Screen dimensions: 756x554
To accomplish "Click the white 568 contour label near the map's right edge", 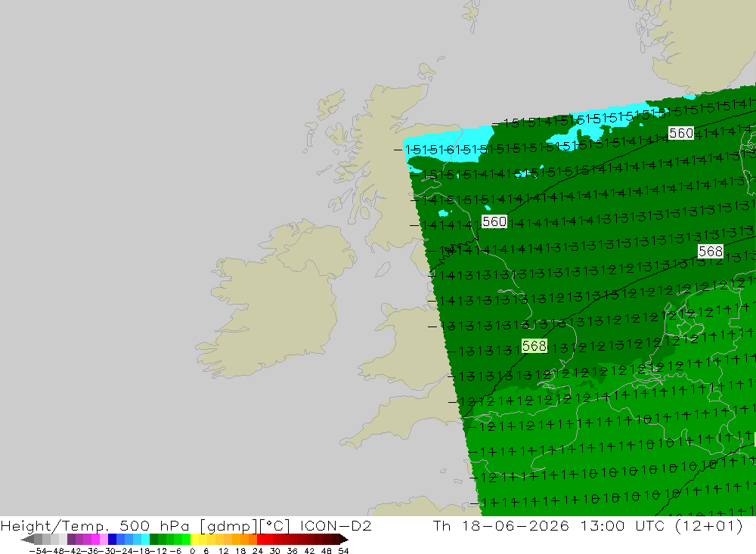I will pos(710,251).
